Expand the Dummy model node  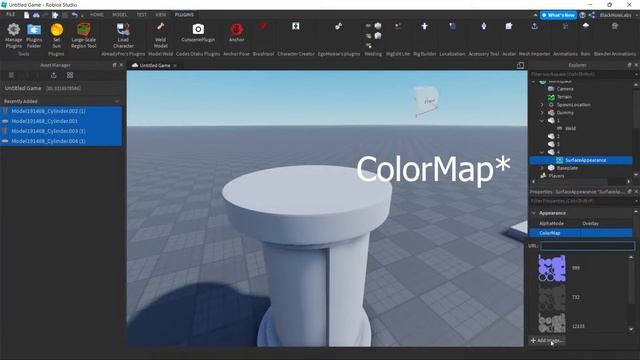coord(542,113)
